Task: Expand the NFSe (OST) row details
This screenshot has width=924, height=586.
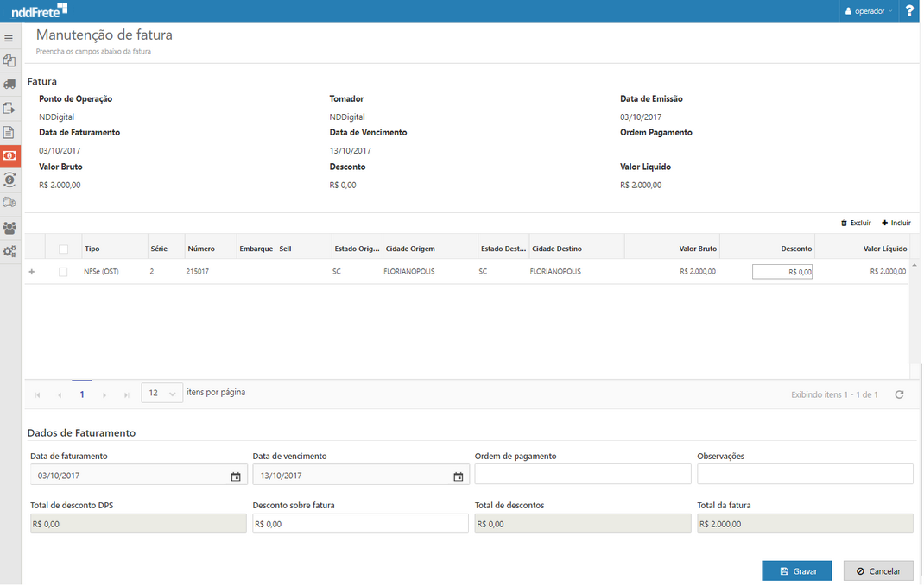Action: pyautogui.click(x=32, y=272)
